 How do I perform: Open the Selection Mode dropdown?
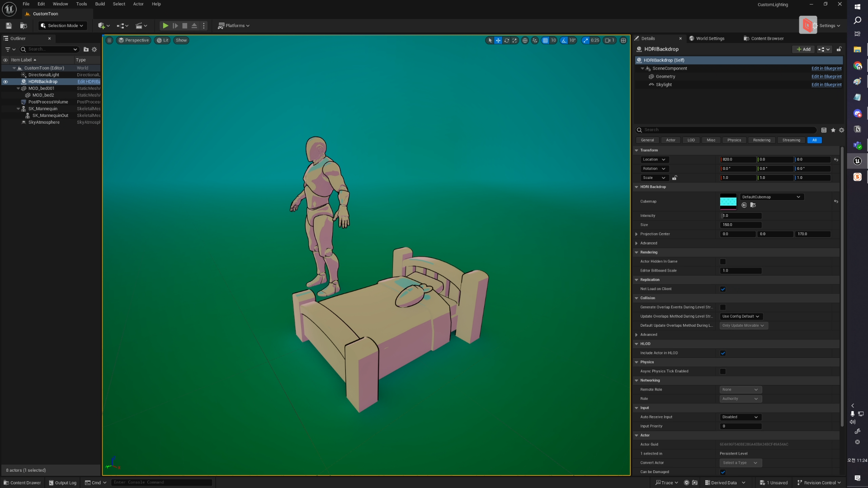[62, 26]
